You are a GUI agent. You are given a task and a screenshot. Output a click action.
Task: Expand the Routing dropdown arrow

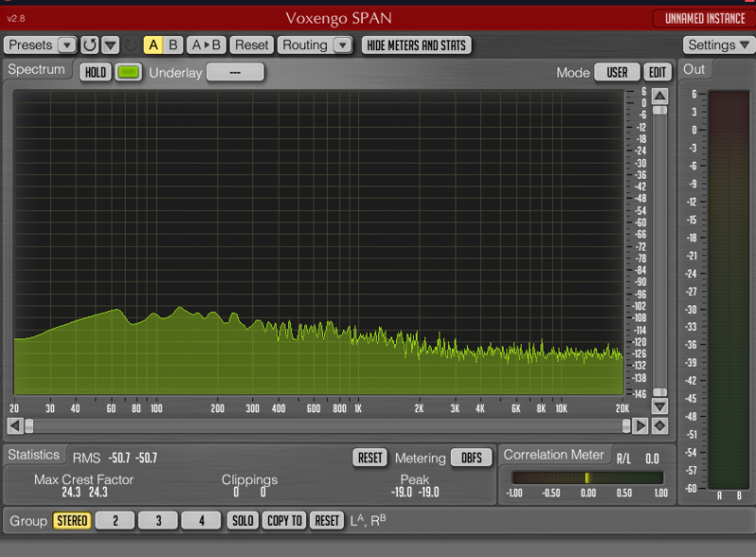[x=343, y=45]
